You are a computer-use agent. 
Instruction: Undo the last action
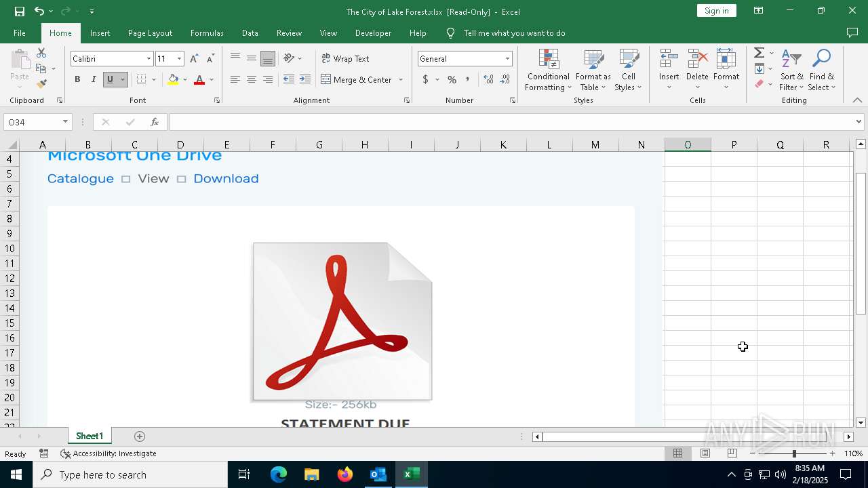(x=39, y=11)
